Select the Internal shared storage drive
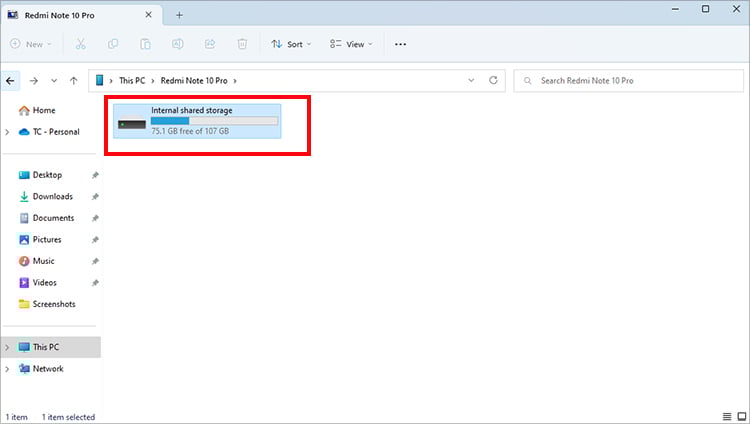The image size is (750, 424). (197, 120)
